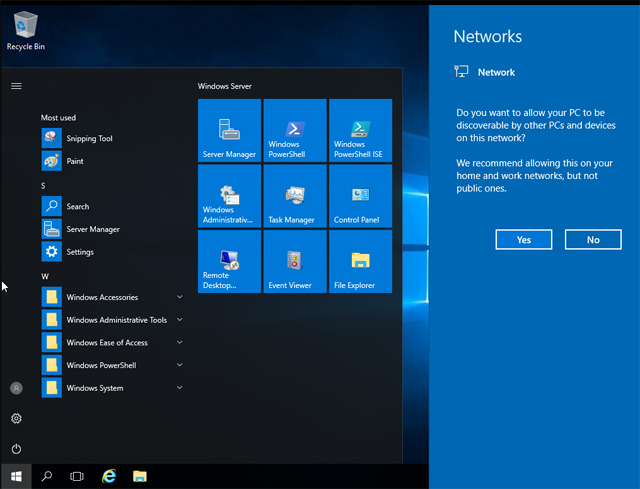Screen dimensions: 640x489
Task: Launch the Task Manager tile
Action: [294, 195]
